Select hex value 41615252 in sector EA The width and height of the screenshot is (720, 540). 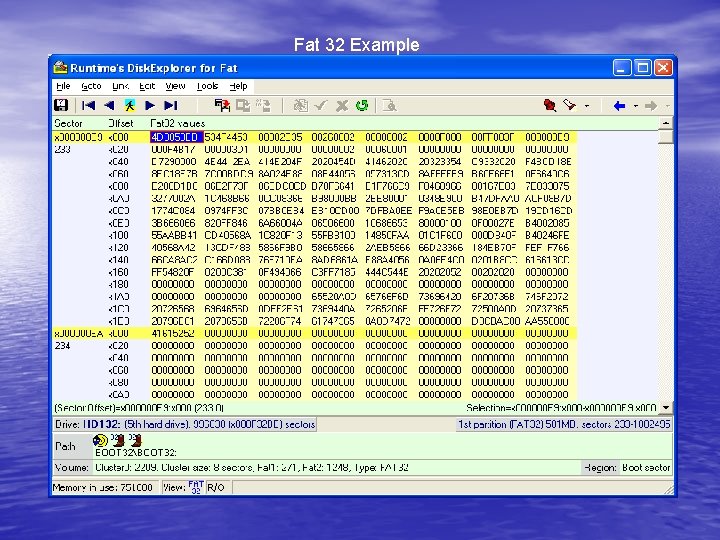(173, 333)
